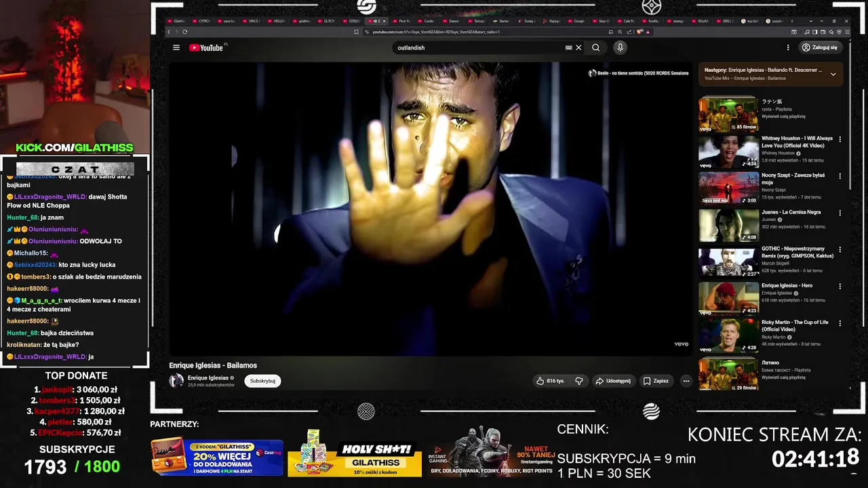868x488 pixels.
Task: Open more actions ellipsis under the video
Action: (686, 381)
